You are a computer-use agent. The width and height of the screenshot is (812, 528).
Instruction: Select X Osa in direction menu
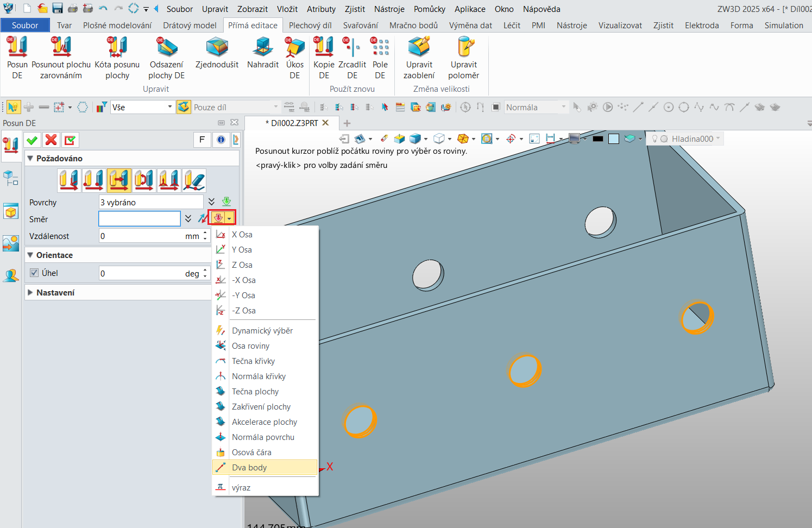tap(265, 235)
